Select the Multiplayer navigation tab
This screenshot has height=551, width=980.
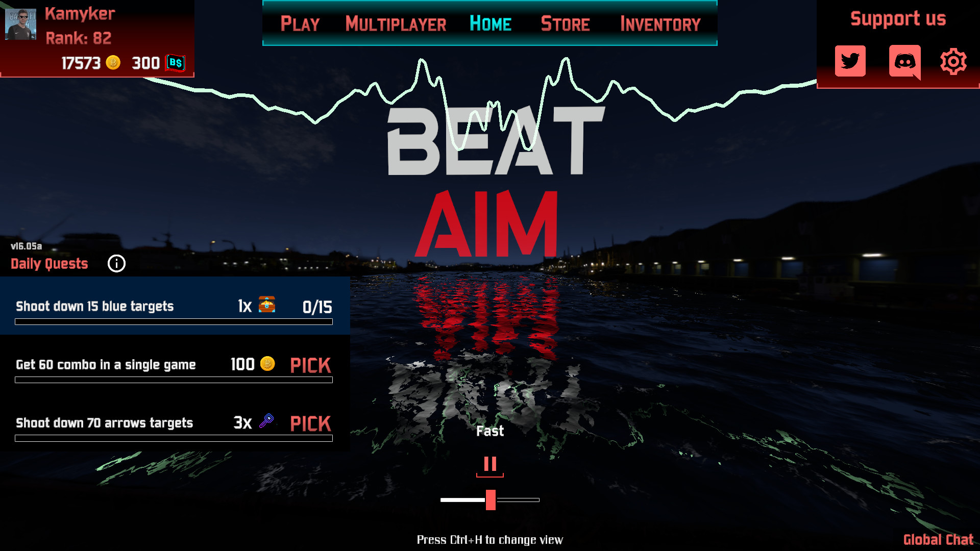point(395,23)
